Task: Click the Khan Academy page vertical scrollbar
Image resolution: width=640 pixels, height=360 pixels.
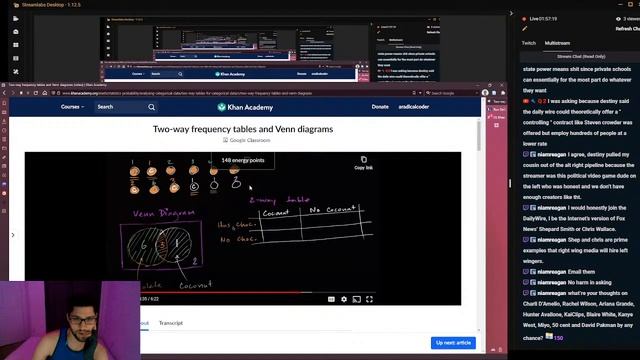Action: (x=479, y=136)
